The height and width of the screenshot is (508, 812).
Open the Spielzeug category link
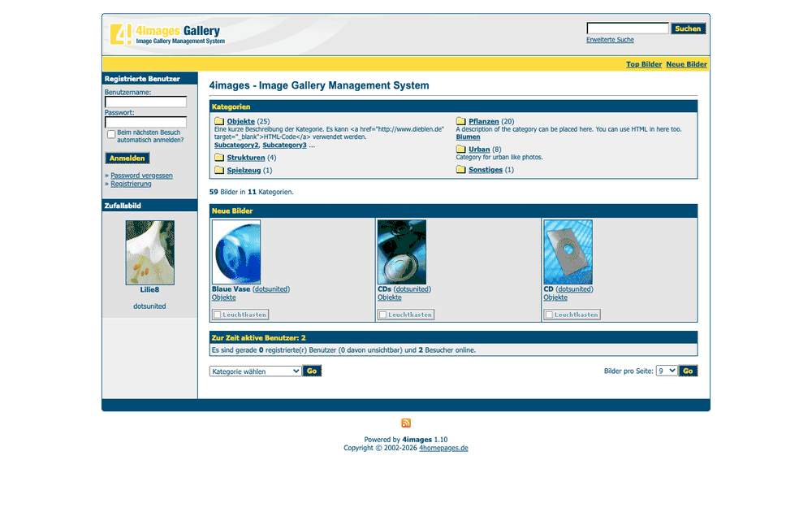point(244,170)
